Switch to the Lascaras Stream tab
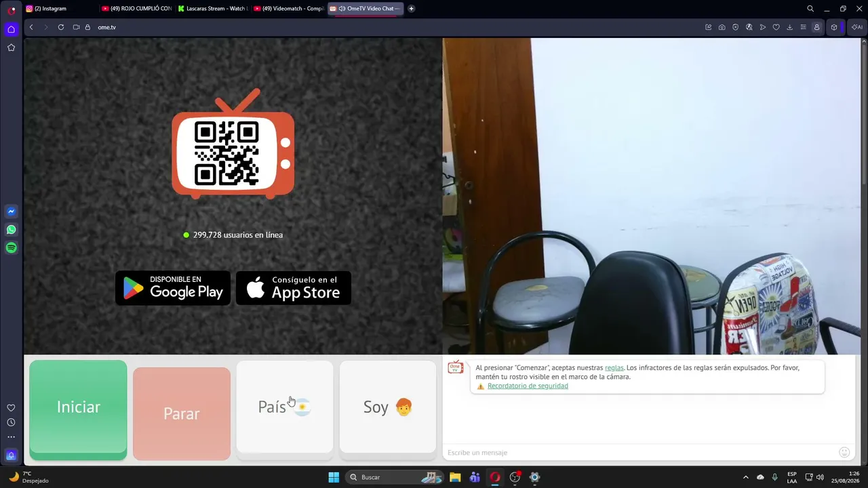 pos(212,9)
